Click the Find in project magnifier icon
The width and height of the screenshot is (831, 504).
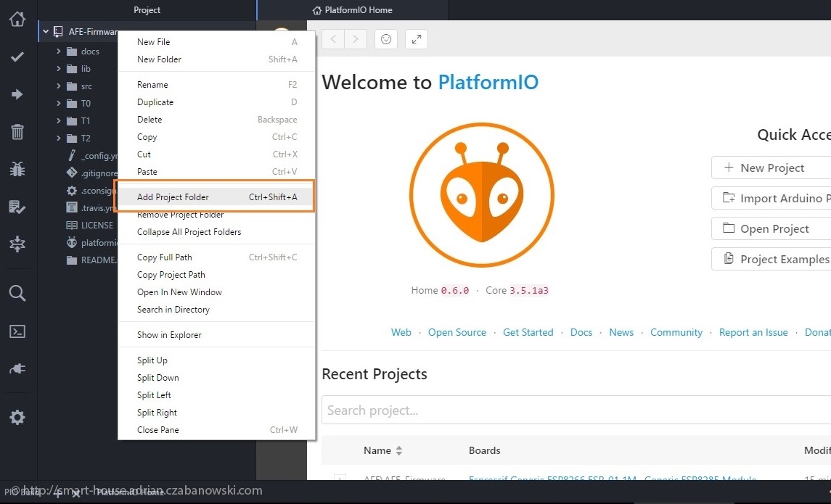point(17,293)
